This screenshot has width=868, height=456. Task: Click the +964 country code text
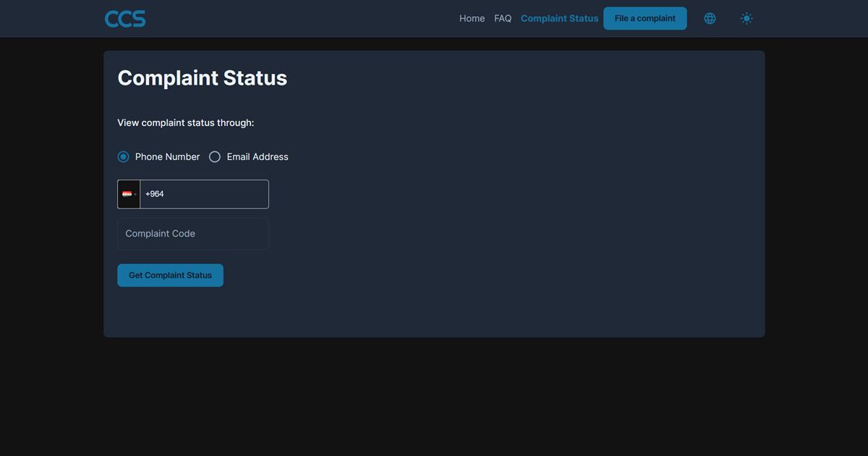point(155,194)
